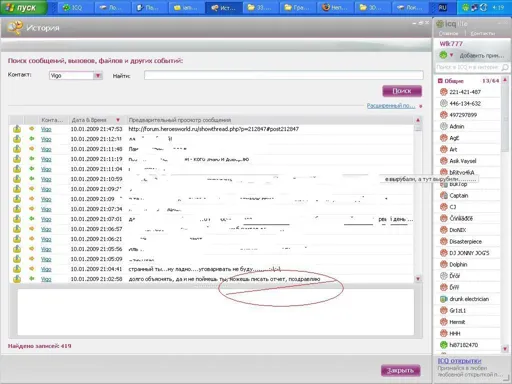Viewport: 512px width, 384px height.
Task: Click the История window title icon
Action: coord(15,28)
